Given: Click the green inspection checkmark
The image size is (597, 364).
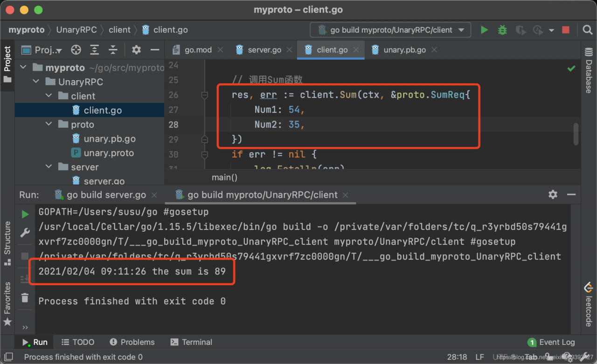Looking at the screenshot, I should pos(571,69).
